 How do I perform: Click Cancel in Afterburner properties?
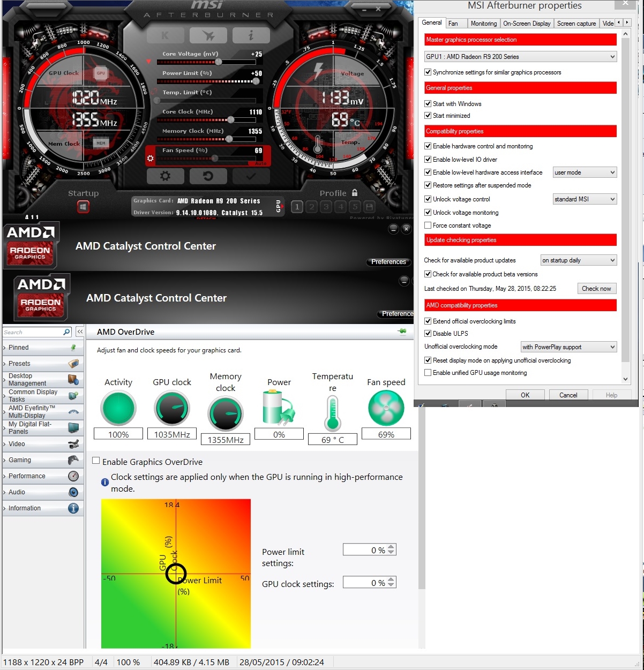tap(568, 395)
